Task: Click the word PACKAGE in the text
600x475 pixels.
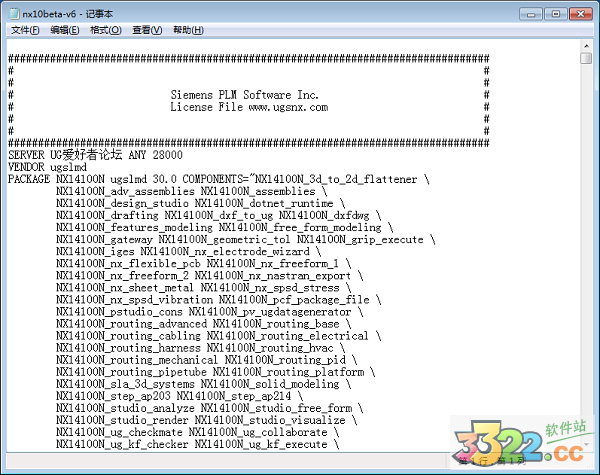Action: click(x=29, y=179)
